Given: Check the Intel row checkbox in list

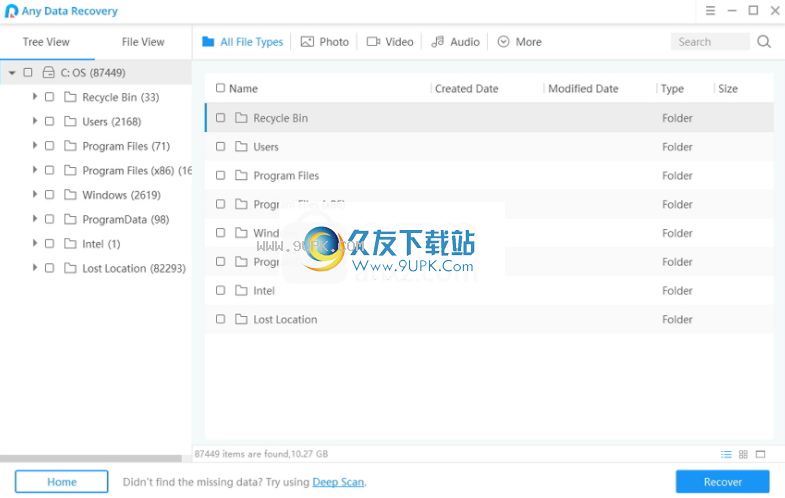Looking at the screenshot, I should (x=220, y=290).
